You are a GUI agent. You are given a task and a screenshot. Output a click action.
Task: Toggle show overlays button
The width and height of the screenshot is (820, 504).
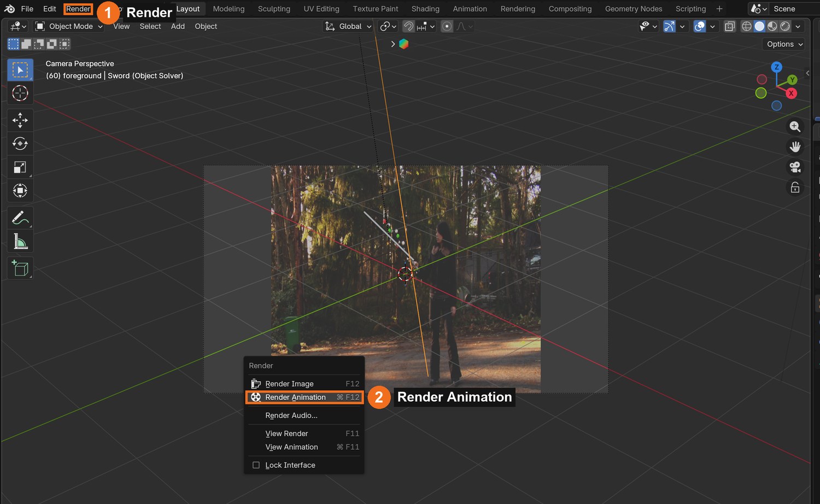[x=700, y=26]
